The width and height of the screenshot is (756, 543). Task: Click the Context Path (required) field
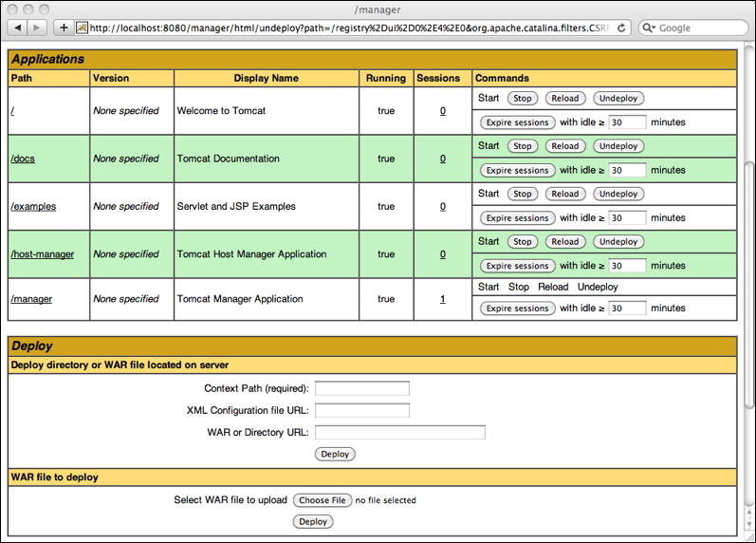pyautogui.click(x=362, y=388)
